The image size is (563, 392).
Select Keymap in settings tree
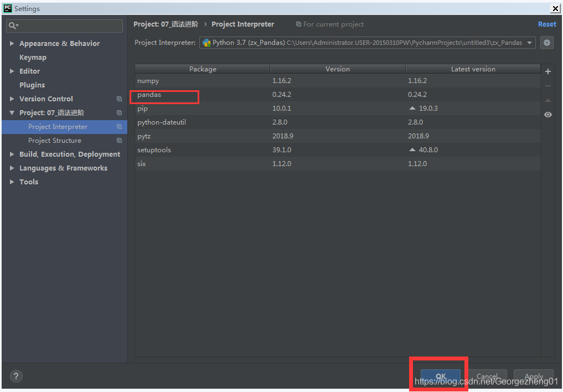point(33,58)
